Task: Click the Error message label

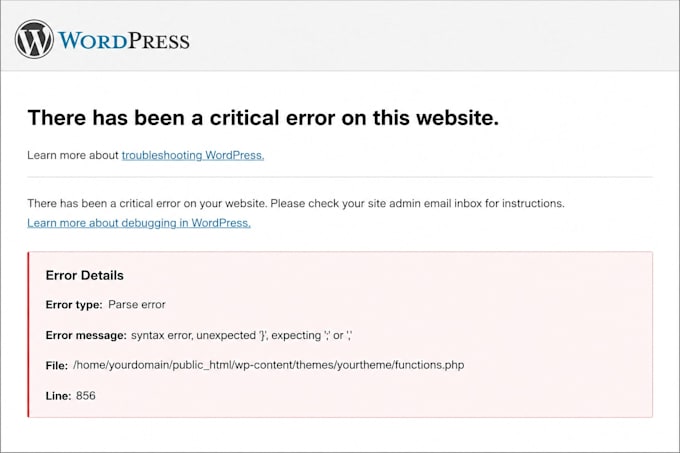Action: tap(86, 335)
